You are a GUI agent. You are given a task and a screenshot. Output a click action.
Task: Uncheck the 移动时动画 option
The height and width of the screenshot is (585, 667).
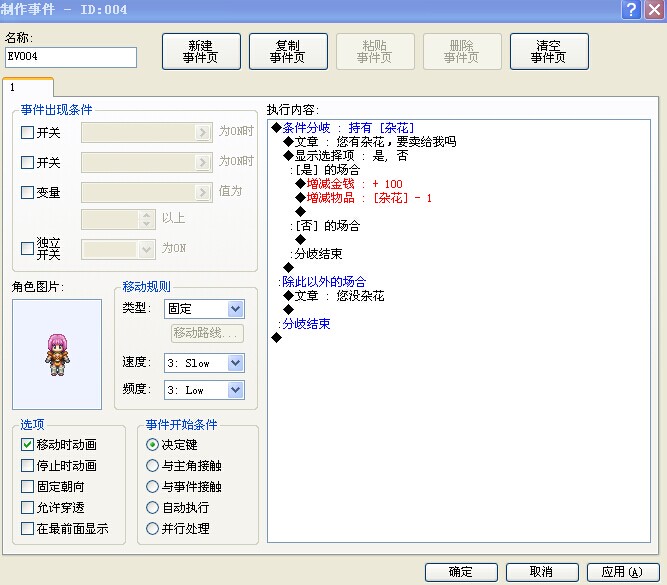[x=27, y=445]
